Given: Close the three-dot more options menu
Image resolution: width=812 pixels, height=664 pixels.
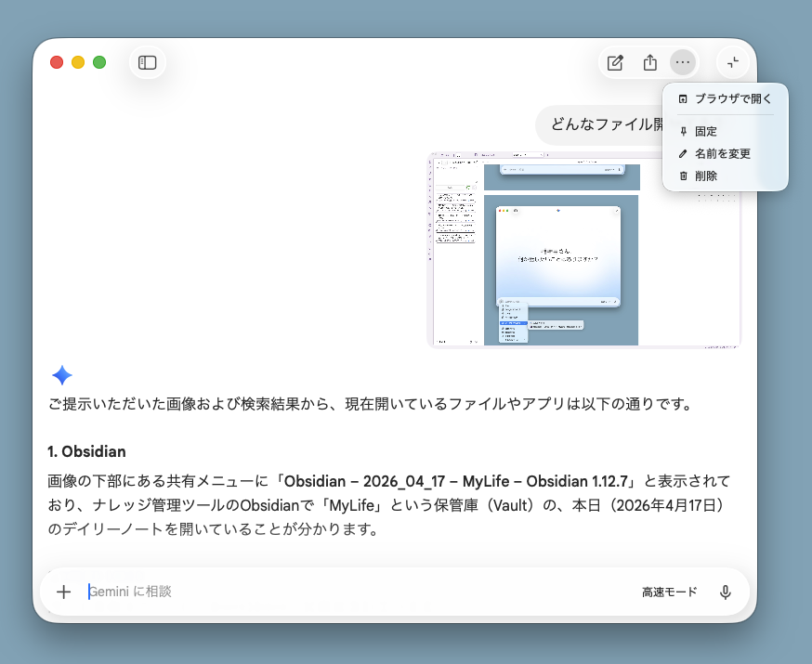Looking at the screenshot, I should (683, 62).
